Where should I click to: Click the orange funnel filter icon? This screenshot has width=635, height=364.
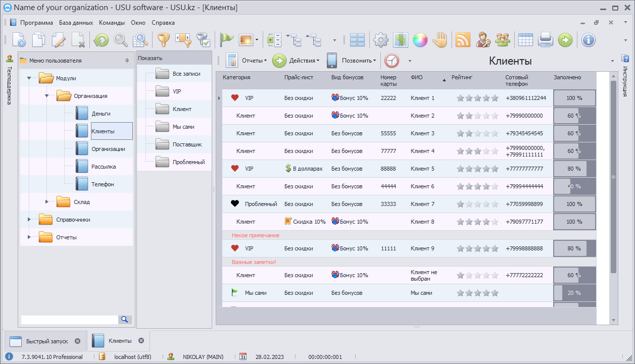pyautogui.click(x=163, y=40)
